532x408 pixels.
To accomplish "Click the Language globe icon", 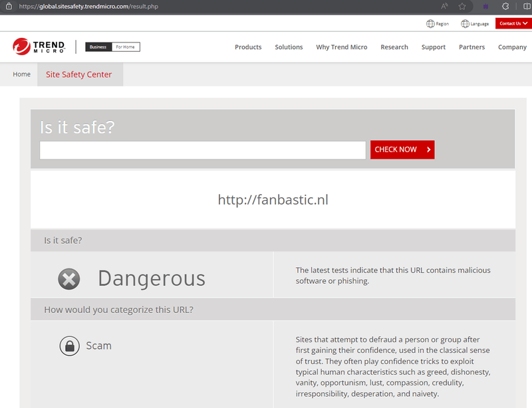I will tap(465, 24).
